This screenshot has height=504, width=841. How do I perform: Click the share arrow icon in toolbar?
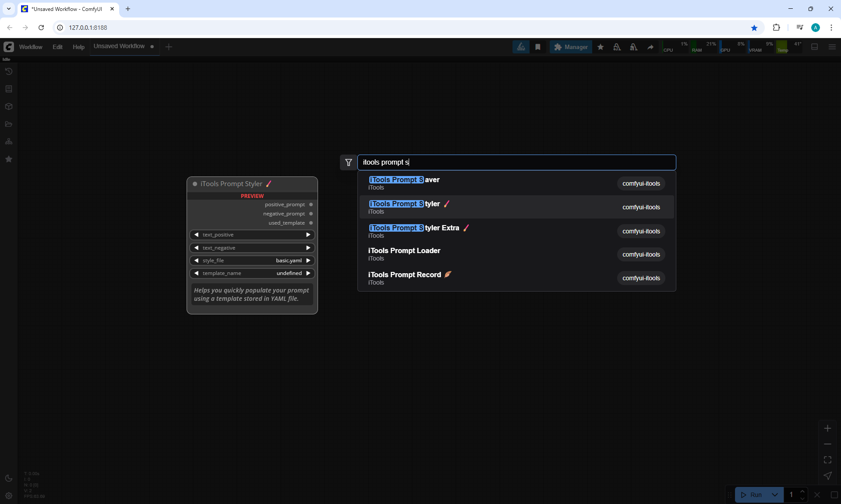point(650,47)
